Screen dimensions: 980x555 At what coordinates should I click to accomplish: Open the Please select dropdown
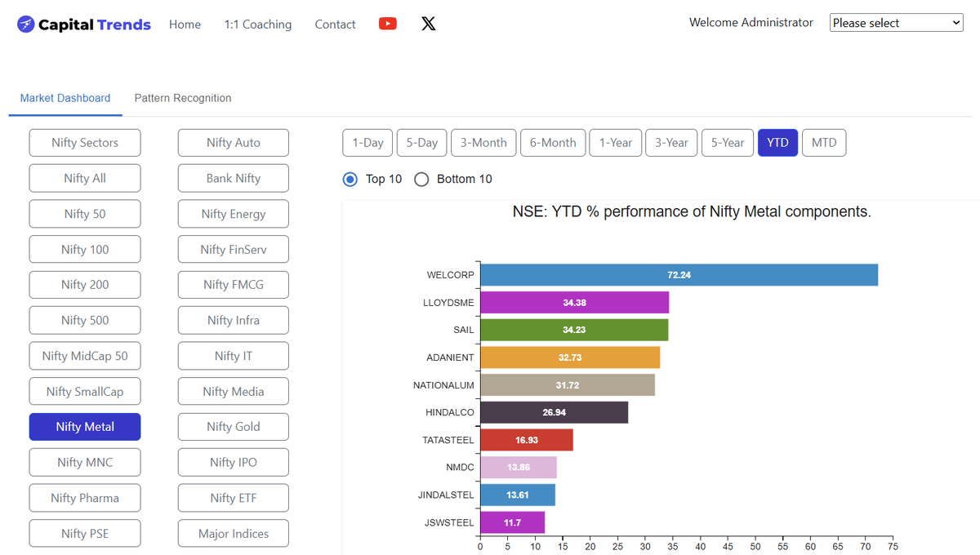coord(897,23)
